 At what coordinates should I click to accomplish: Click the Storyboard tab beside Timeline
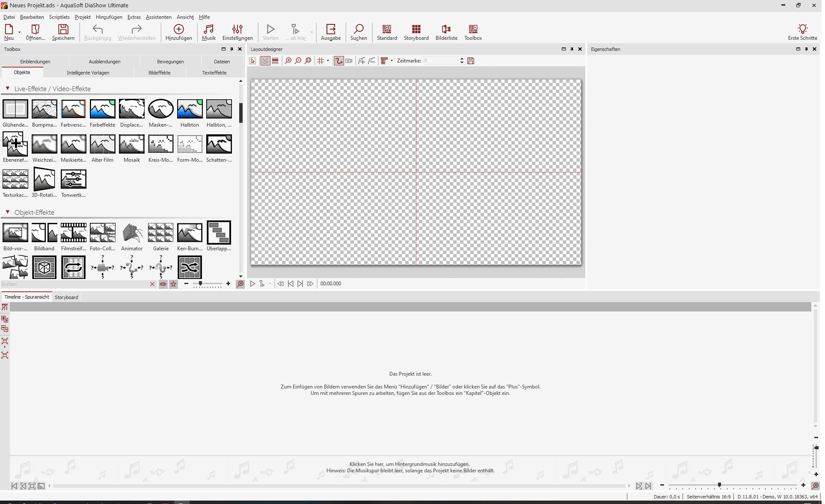[x=66, y=297]
